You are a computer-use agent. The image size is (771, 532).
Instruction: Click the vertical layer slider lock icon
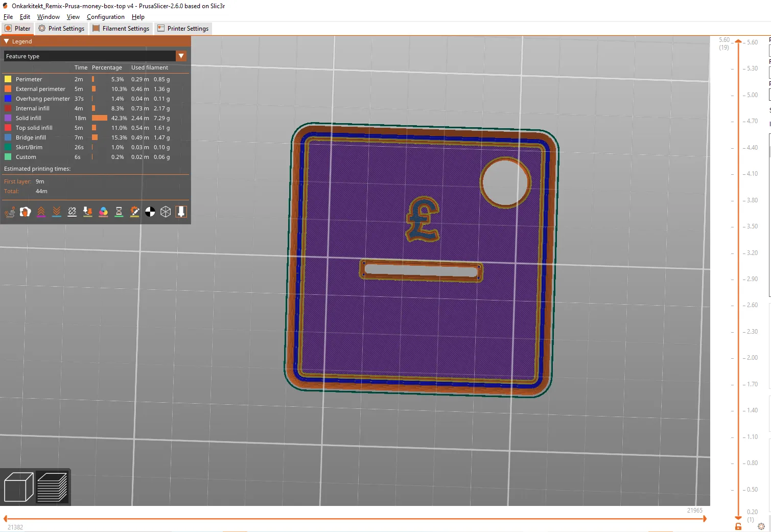738,526
